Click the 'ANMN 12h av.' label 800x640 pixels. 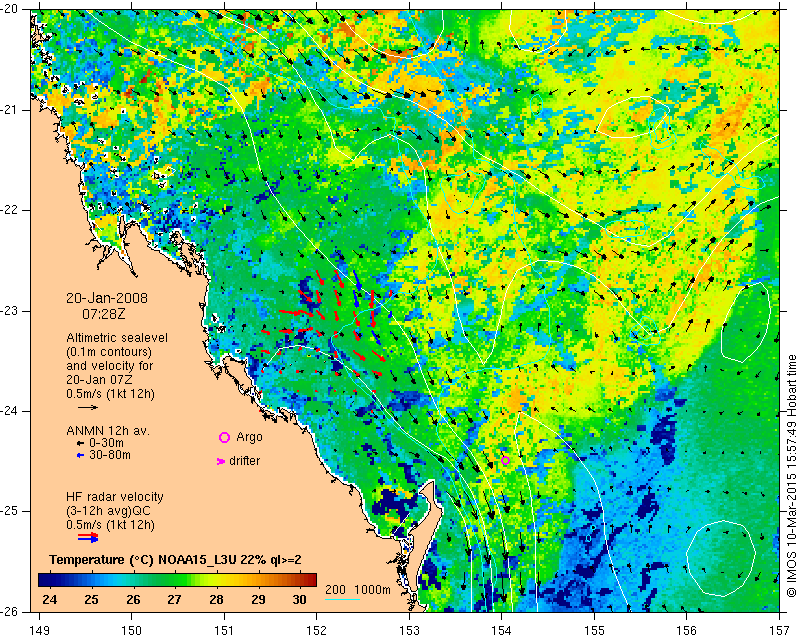(108, 431)
